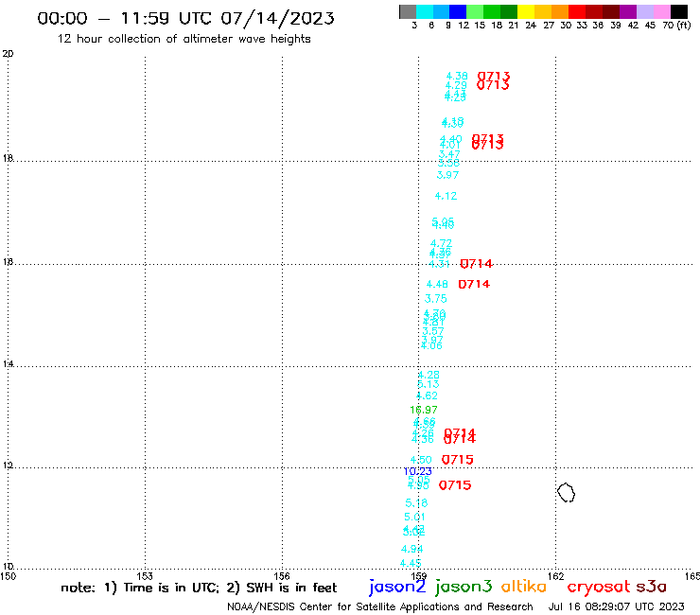Click the 14 latitude axis label
Image resolution: width=700 pixels, height=615 pixels.
[8, 364]
